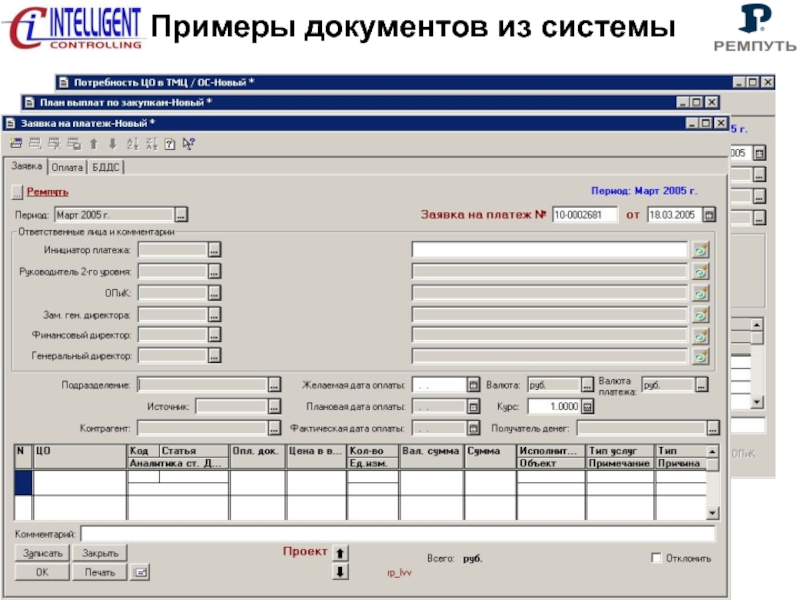Click table scrollbar down arrow
The width and height of the screenshot is (800, 600).
pos(712,513)
